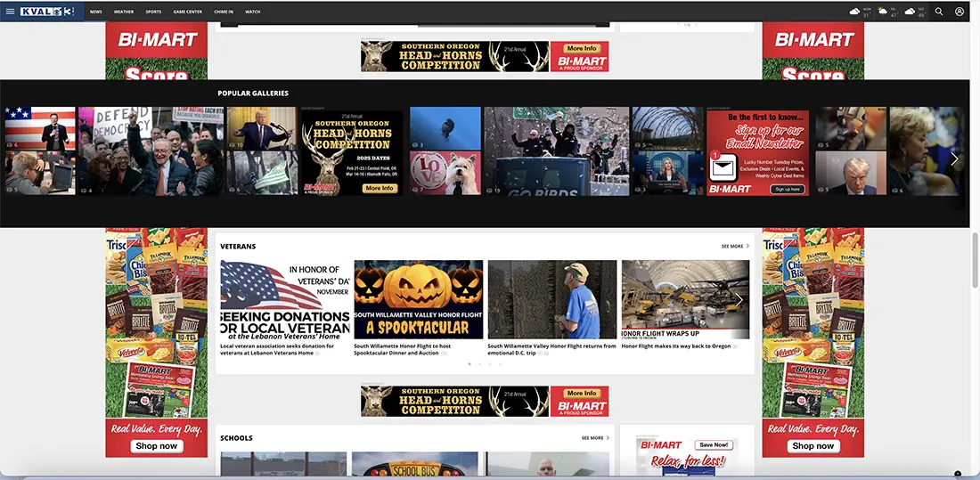
Task: Click the KVAL 13 station logo
Action: point(47,12)
